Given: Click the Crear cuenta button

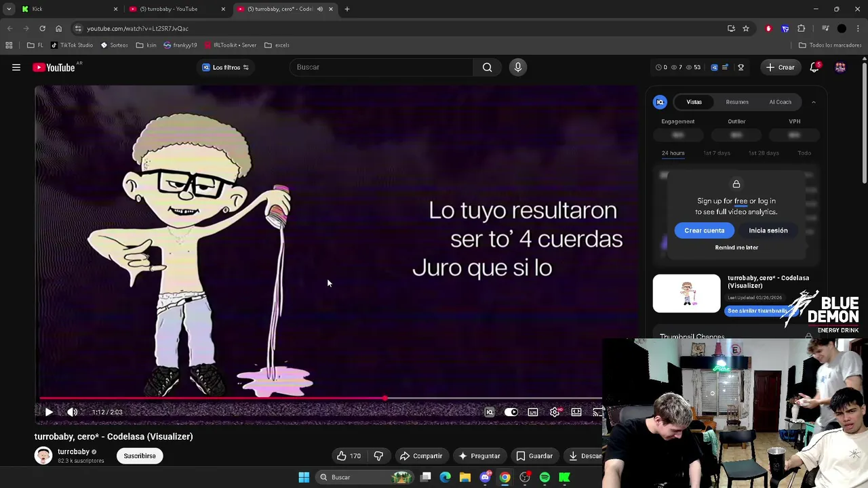Looking at the screenshot, I should pos(704,230).
